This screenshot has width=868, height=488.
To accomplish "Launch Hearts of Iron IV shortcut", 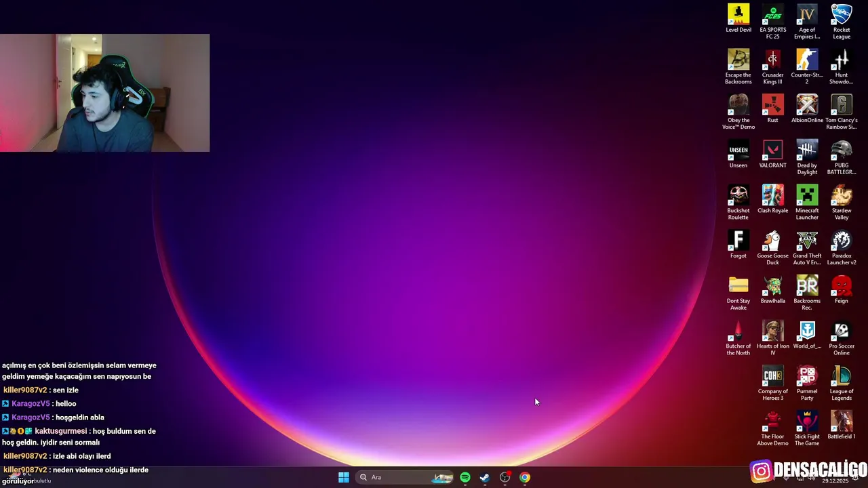I will [x=773, y=339].
